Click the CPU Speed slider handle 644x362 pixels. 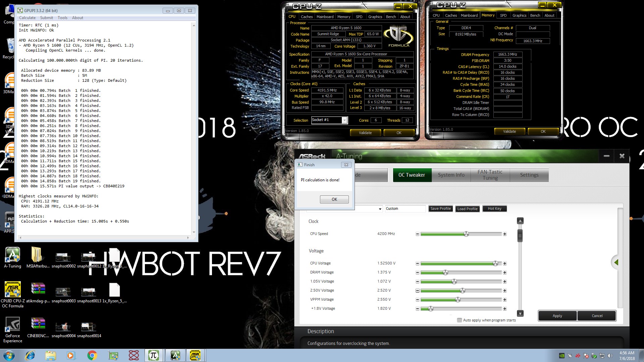pos(466,234)
